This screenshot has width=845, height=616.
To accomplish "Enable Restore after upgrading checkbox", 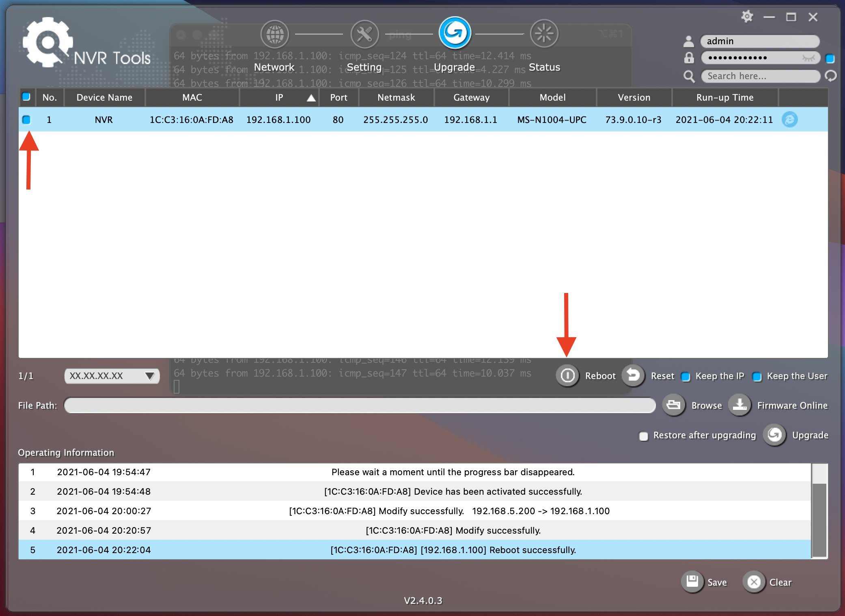I will tap(643, 436).
